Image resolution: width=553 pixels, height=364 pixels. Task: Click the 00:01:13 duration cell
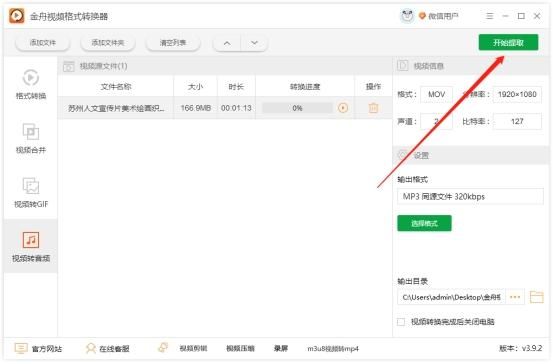pos(236,108)
